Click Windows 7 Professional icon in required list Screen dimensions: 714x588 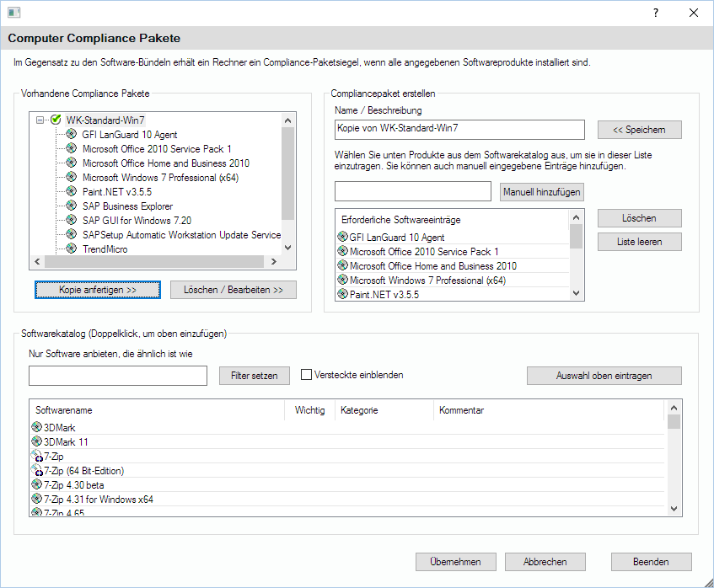point(343,280)
